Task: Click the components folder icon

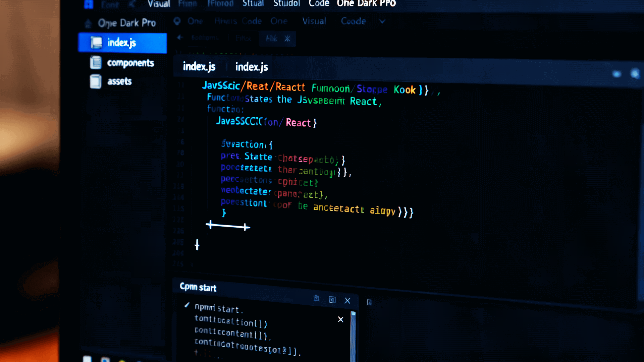Action: (x=96, y=62)
